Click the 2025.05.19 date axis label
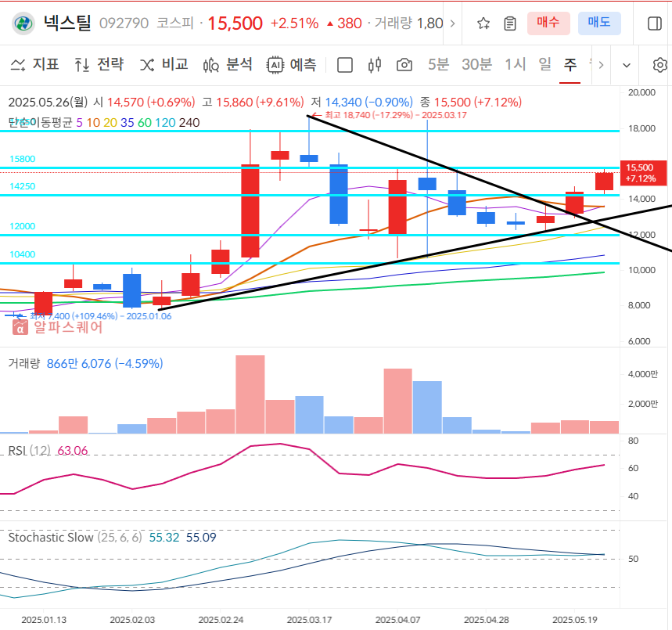Screen dimensions: 672x630 575,620
